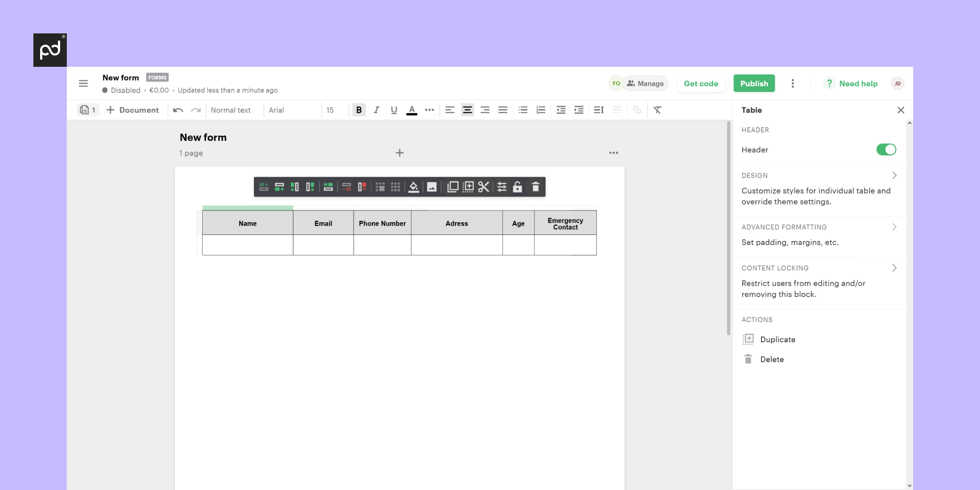This screenshot has width=980, height=490.
Task: Open the three-dot menu next to Publish
Action: (x=793, y=84)
